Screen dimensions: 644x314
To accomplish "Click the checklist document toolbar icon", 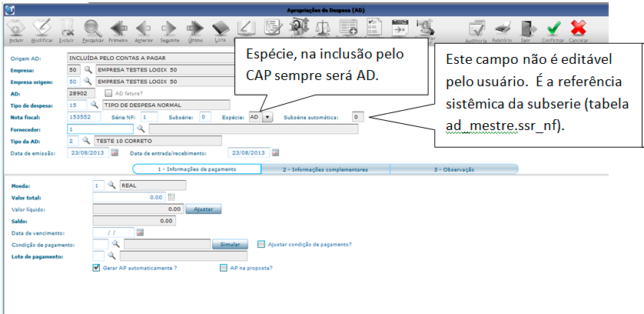I will click(373, 28).
